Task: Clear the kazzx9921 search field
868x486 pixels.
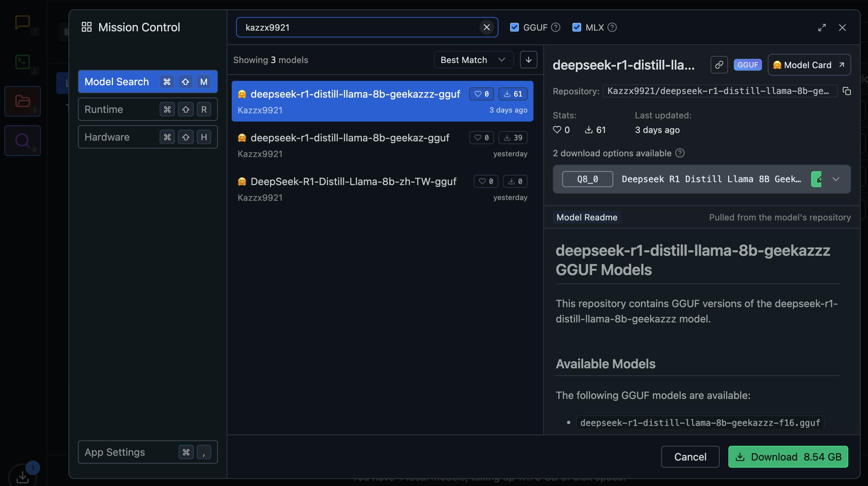Action: 486,27
